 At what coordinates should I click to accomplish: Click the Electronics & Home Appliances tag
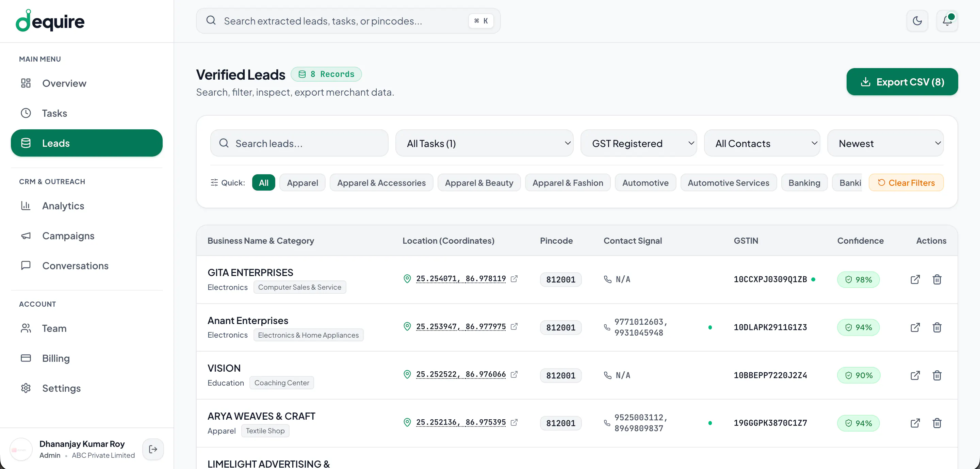coord(308,335)
